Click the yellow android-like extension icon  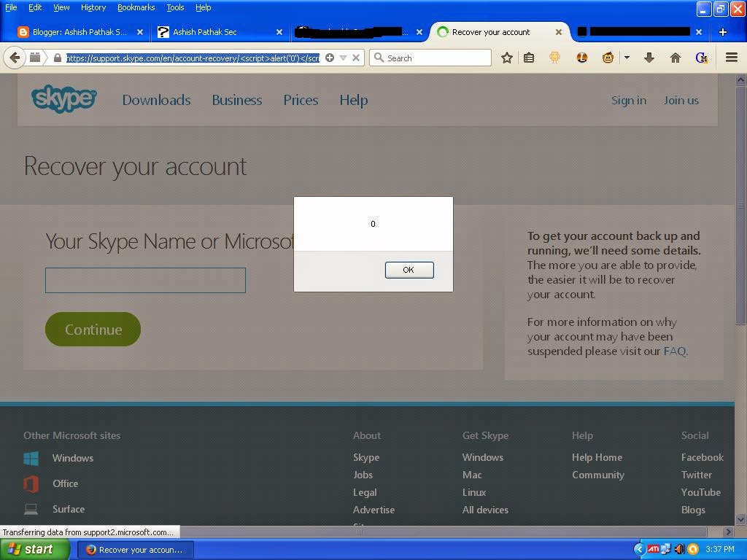(554, 58)
